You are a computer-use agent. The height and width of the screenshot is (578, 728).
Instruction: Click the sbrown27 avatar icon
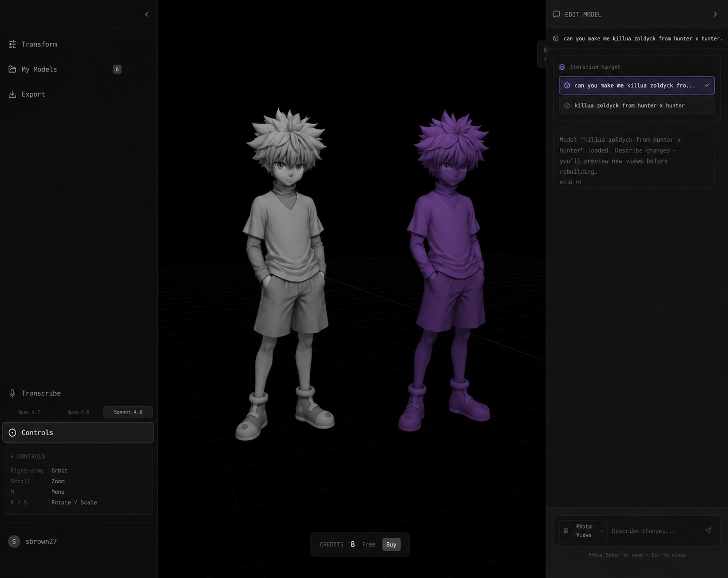pyautogui.click(x=14, y=541)
